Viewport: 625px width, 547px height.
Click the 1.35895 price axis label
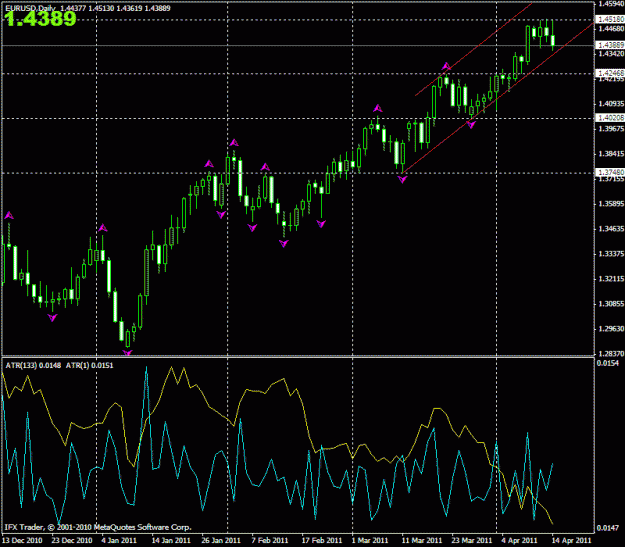611,204
